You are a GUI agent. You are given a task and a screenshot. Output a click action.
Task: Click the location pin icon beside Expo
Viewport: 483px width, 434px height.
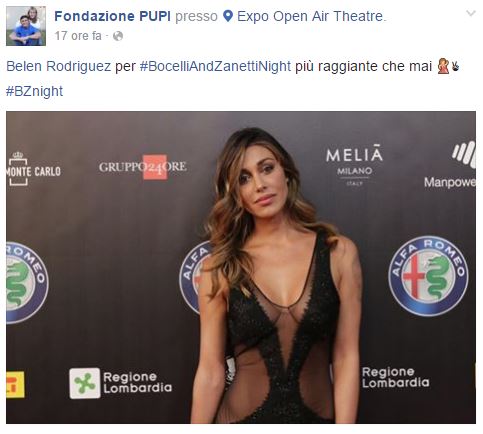228,16
